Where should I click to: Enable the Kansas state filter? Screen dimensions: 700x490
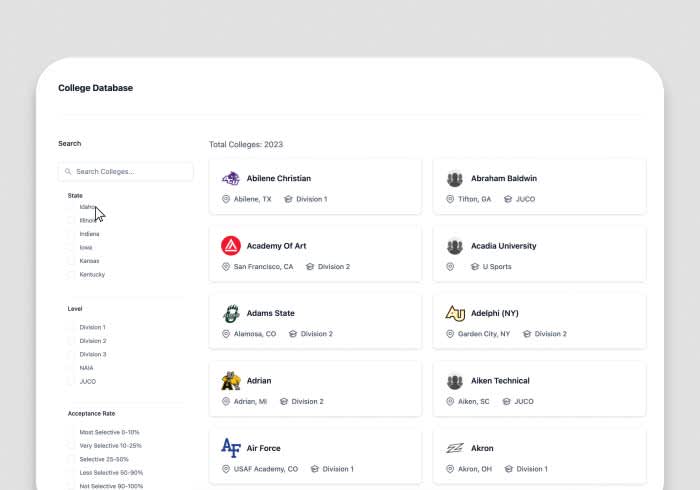(71, 261)
